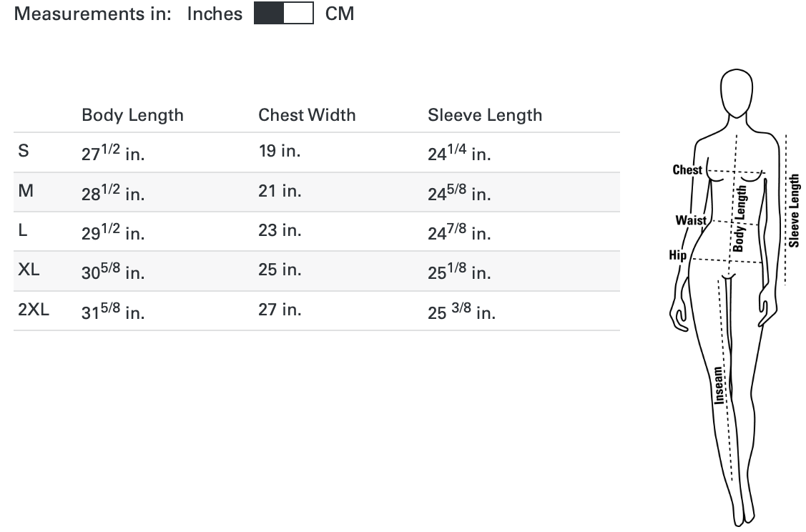Click the Body Length column header
This screenshot has width=806, height=532.
[132, 115]
